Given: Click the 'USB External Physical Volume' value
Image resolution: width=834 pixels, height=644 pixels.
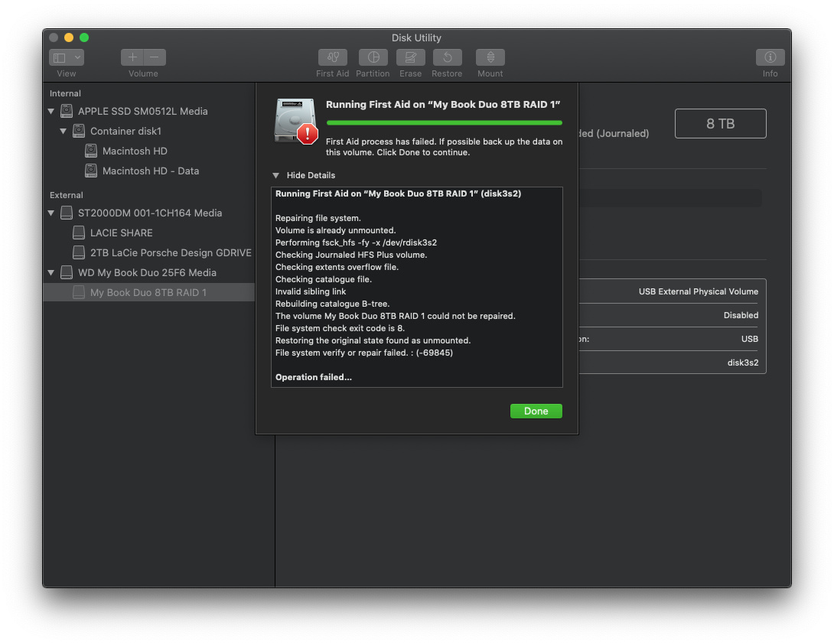Looking at the screenshot, I should (699, 291).
